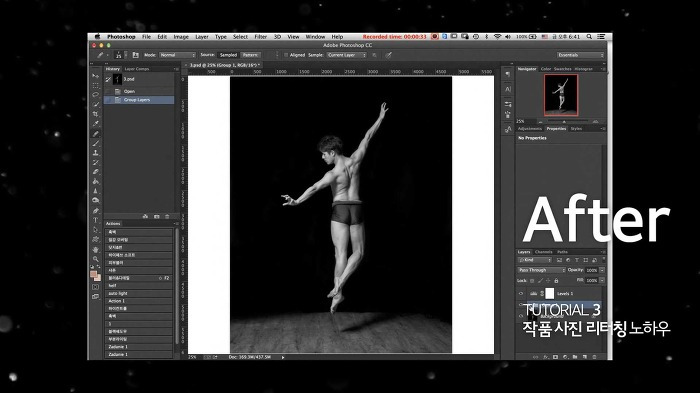Viewport: 700px width, 393px height.
Task: Click the background color swatch
Action: pos(98,278)
